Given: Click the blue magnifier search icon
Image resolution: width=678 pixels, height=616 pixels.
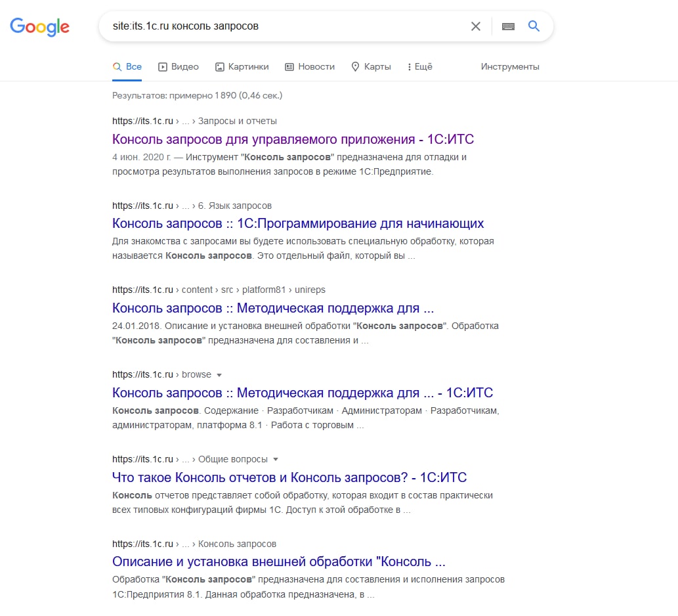Looking at the screenshot, I should pyautogui.click(x=534, y=26).
